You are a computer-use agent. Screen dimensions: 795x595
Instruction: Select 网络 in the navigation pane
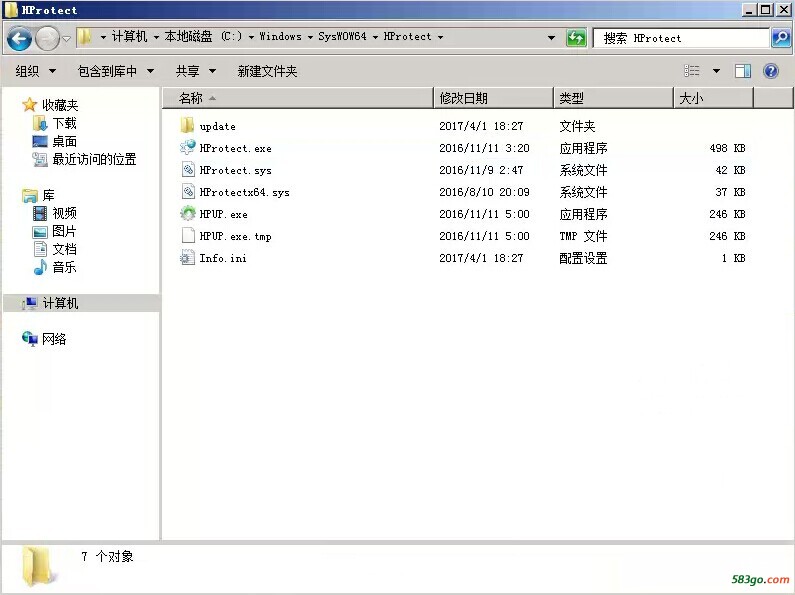click(x=54, y=339)
